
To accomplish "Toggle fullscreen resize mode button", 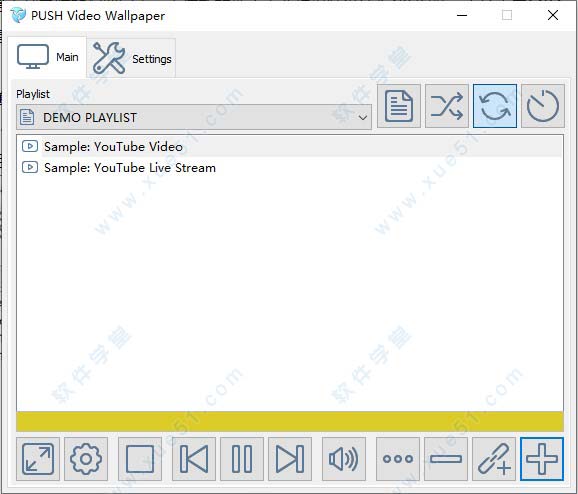I will (x=38, y=459).
